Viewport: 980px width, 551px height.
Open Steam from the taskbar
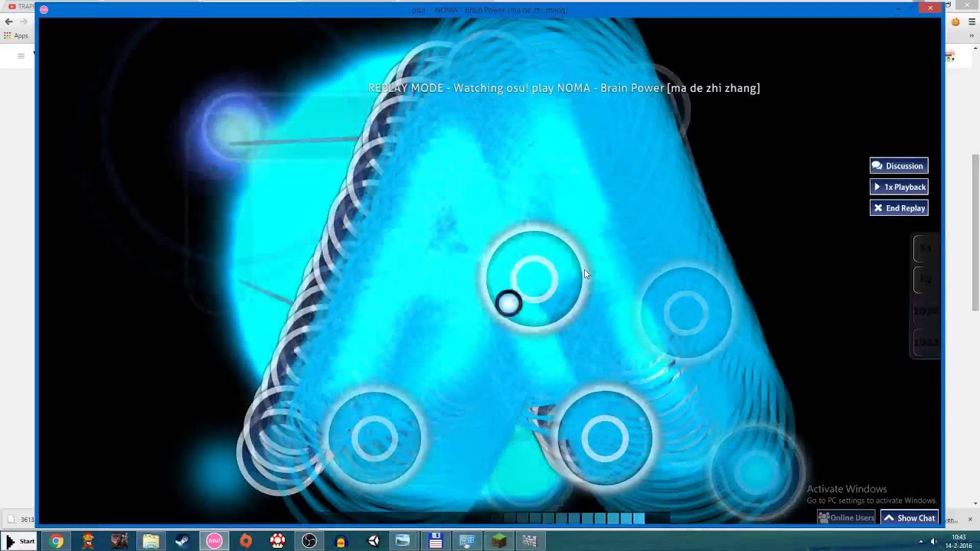pyautogui.click(x=182, y=541)
